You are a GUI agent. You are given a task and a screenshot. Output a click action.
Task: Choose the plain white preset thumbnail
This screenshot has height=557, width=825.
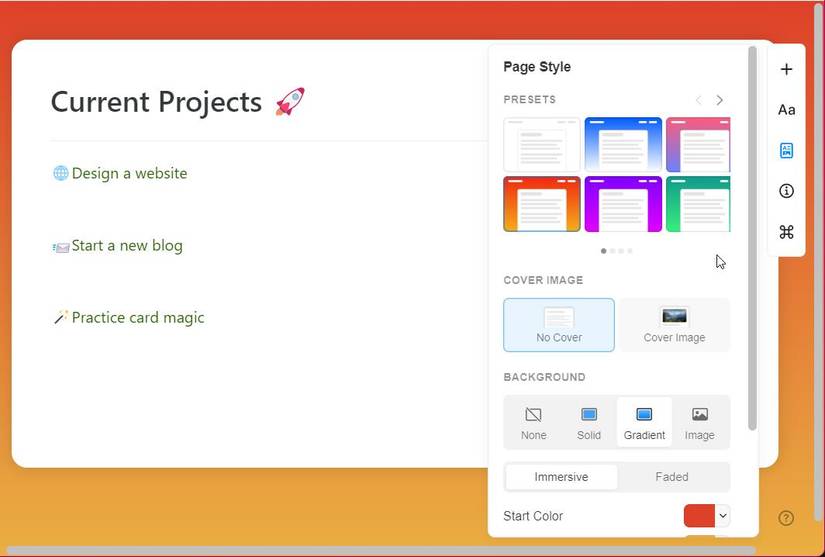pyautogui.click(x=542, y=145)
